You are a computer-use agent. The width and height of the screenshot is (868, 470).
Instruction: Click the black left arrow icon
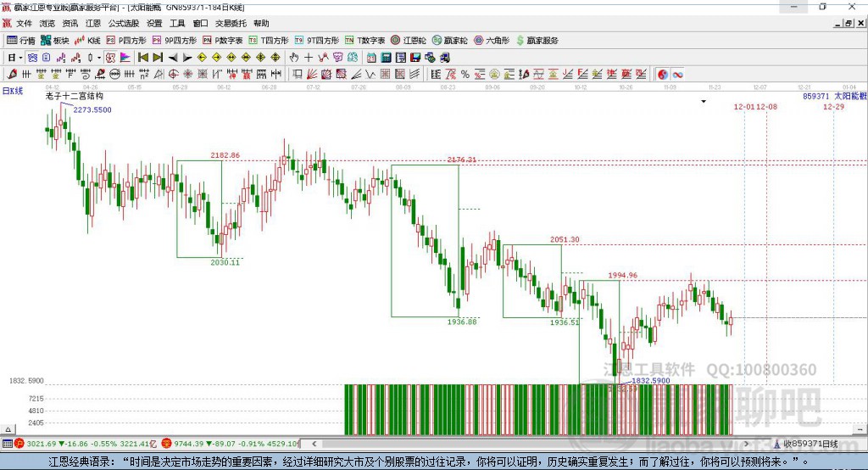(173, 57)
